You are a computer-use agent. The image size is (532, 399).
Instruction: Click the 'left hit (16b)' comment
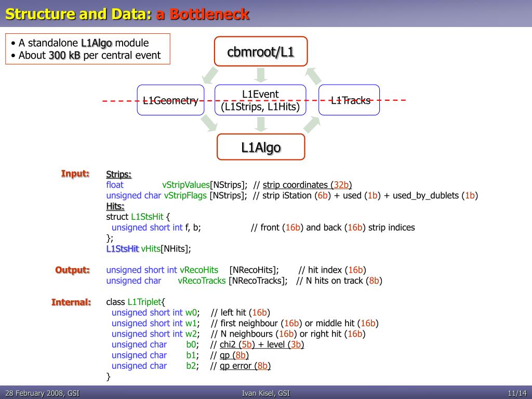point(245,313)
